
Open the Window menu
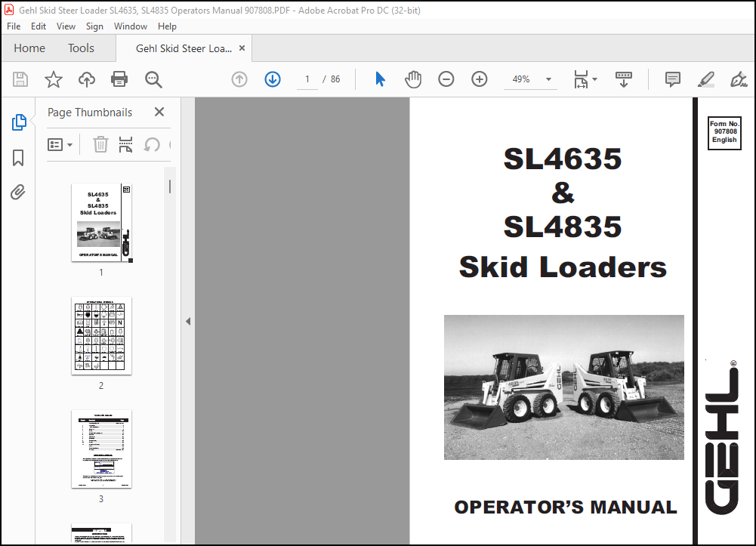point(130,26)
